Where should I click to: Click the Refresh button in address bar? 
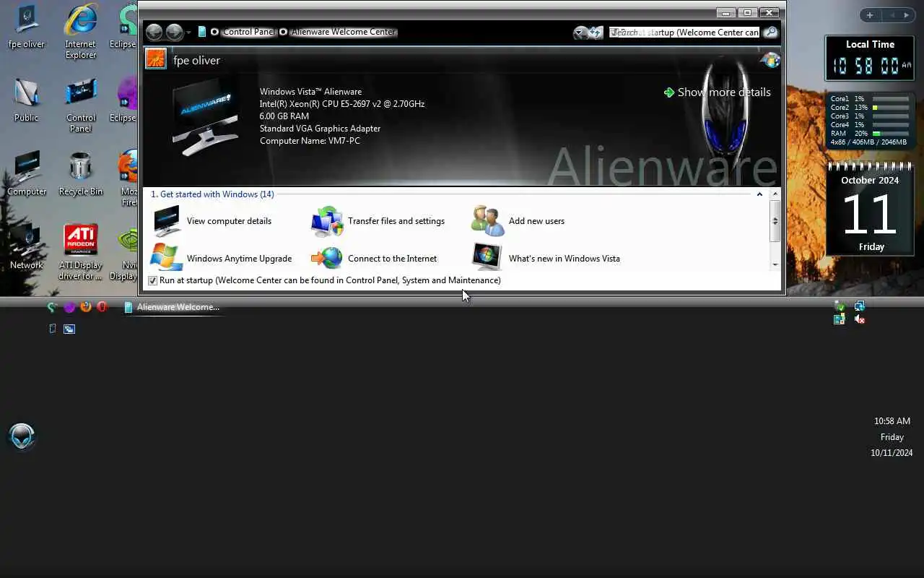595,33
